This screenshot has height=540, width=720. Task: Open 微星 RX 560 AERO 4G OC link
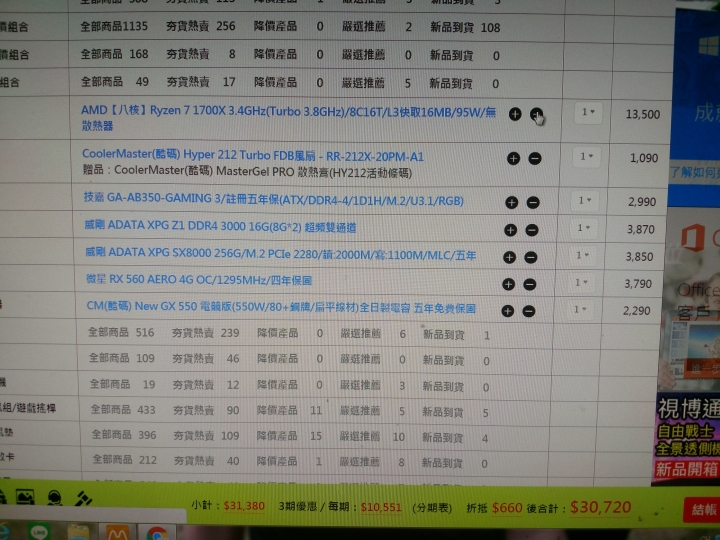[199, 280]
